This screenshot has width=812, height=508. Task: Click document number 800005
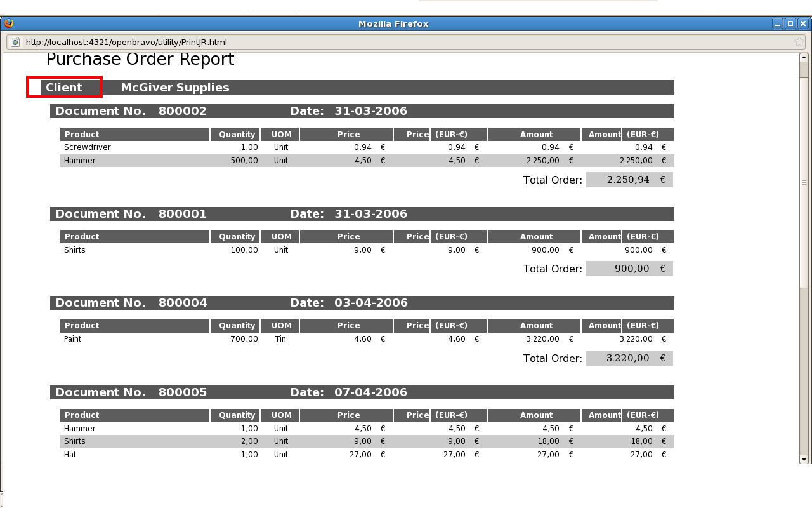click(x=183, y=392)
